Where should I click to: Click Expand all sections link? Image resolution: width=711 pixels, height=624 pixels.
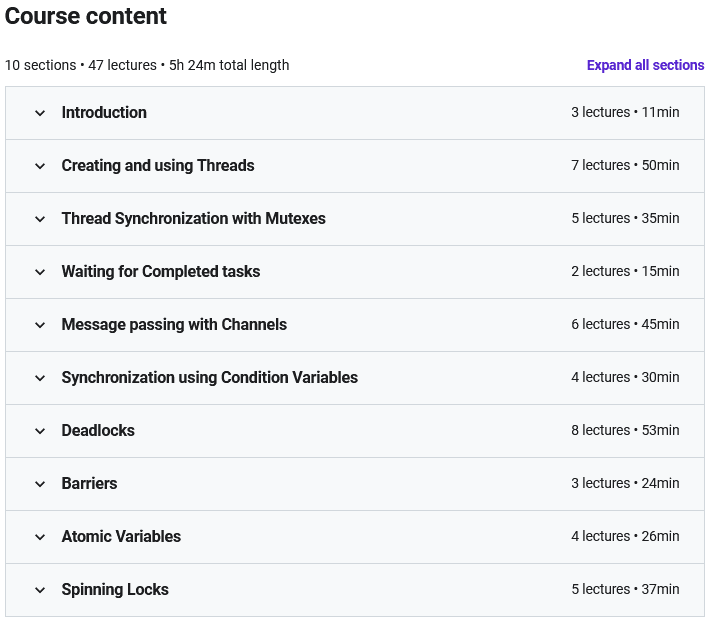click(645, 65)
